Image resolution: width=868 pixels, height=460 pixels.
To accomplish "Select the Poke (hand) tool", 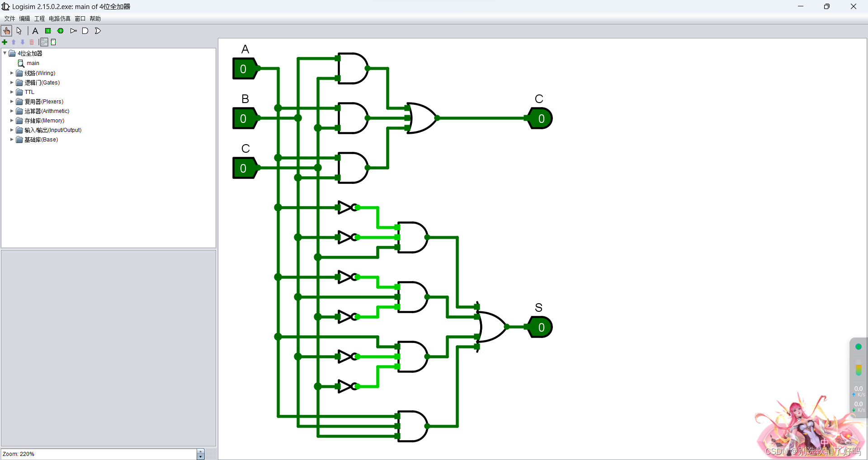I will click(7, 31).
